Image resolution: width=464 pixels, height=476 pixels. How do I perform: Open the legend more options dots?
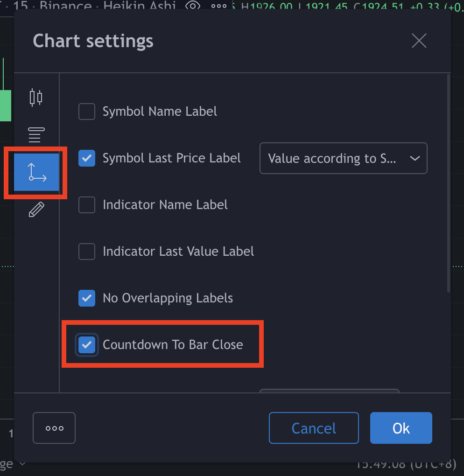[x=218, y=6]
